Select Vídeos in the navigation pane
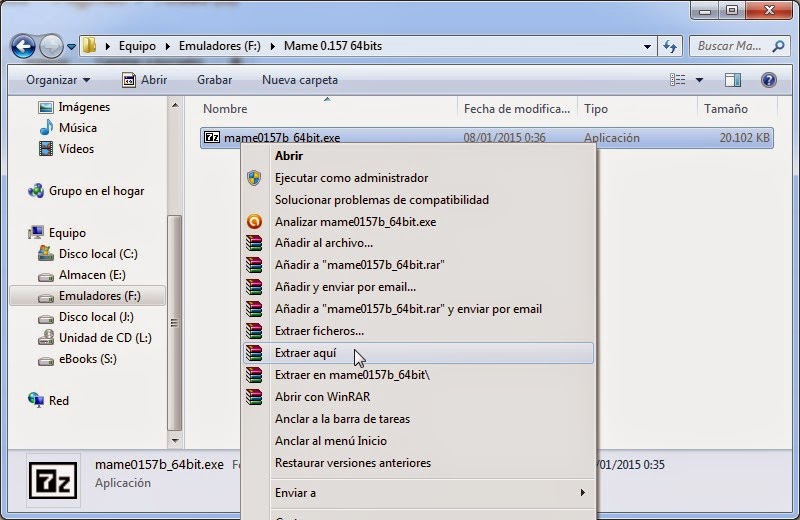Screen dimensions: 800x520 67,149
